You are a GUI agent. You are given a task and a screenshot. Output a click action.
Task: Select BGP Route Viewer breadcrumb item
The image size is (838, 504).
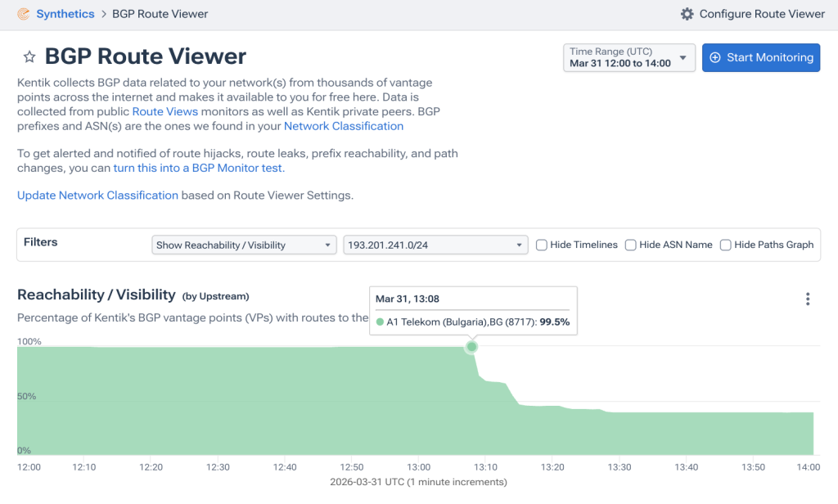(x=160, y=14)
